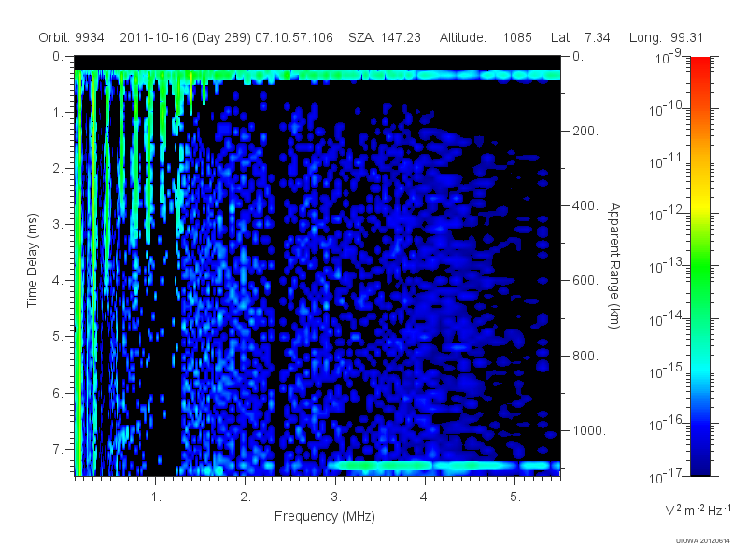This screenshot has height=560, width=747.
Task: Click the '2.' tick on frequency axis
Action: (246, 497)
